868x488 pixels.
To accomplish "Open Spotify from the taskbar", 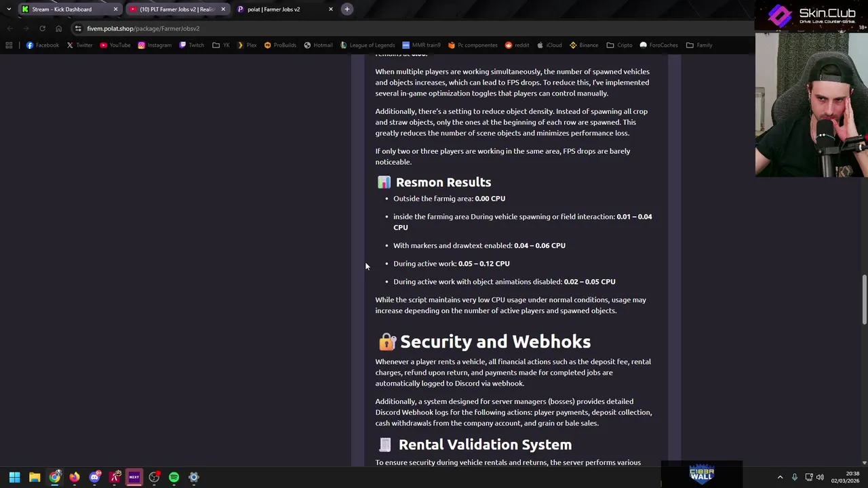I will (x=174, y=477).
